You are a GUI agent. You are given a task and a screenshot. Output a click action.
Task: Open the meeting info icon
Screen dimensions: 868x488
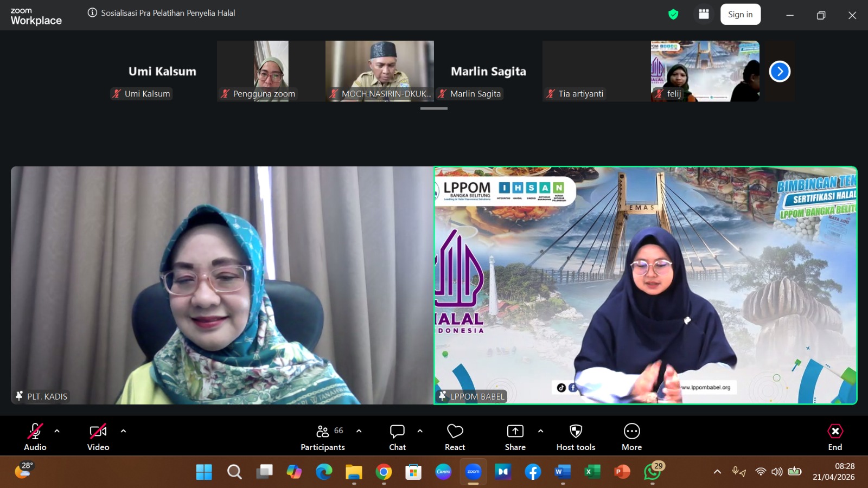[92, 13]
